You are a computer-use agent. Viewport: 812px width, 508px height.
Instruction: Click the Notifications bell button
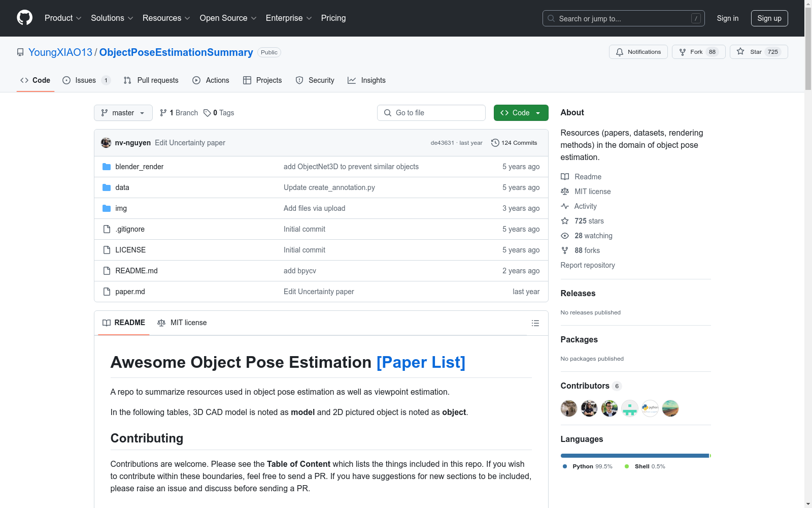[x=638, y=52]
